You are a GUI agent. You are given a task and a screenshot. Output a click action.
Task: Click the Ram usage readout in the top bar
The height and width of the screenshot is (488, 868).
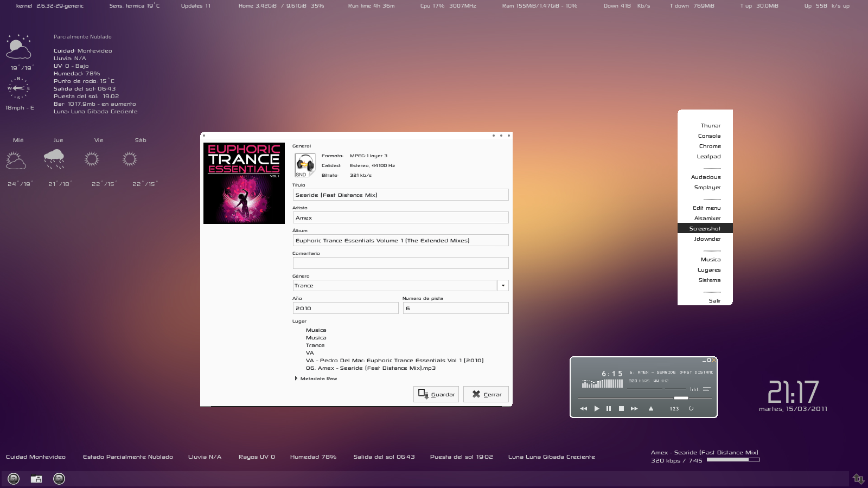click(x=540, y=6)
